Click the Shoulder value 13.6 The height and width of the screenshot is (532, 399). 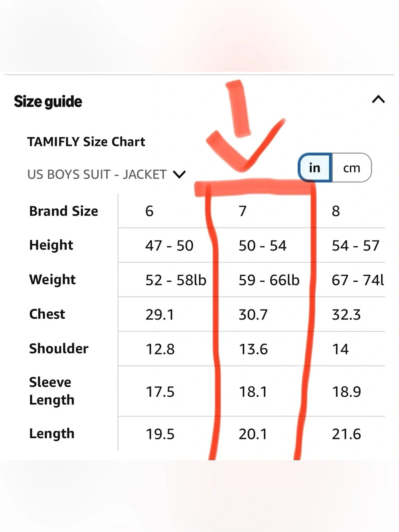click(x=253, y=350)
